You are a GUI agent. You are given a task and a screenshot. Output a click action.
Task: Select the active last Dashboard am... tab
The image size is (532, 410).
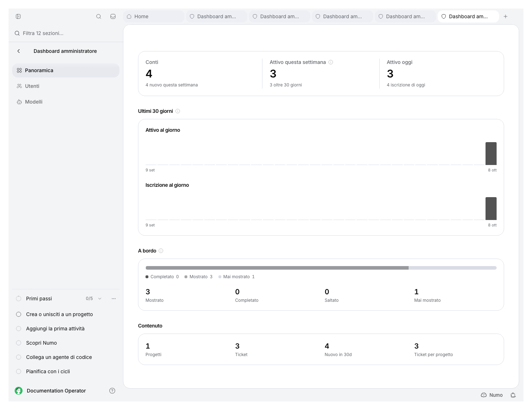(x=468, y=16)
